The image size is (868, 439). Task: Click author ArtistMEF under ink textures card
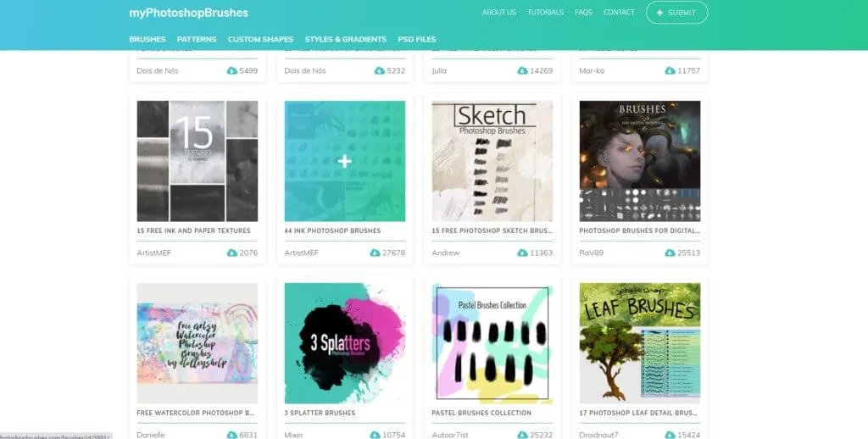(154, 253)
